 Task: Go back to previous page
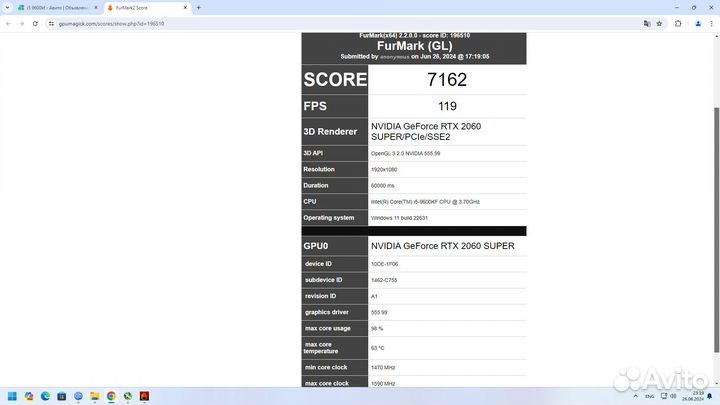click(8, 23)
